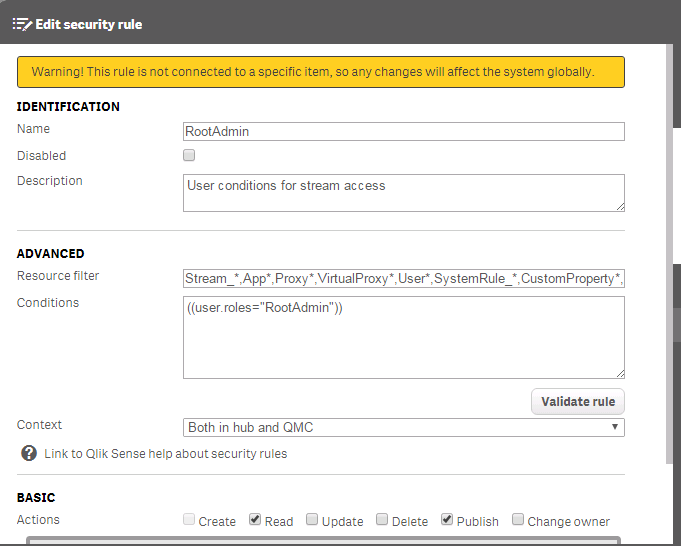This screenshot has width=681, height=546.
Task: Click the Conditions box resize handle
Action: click(x=619, y=372)
